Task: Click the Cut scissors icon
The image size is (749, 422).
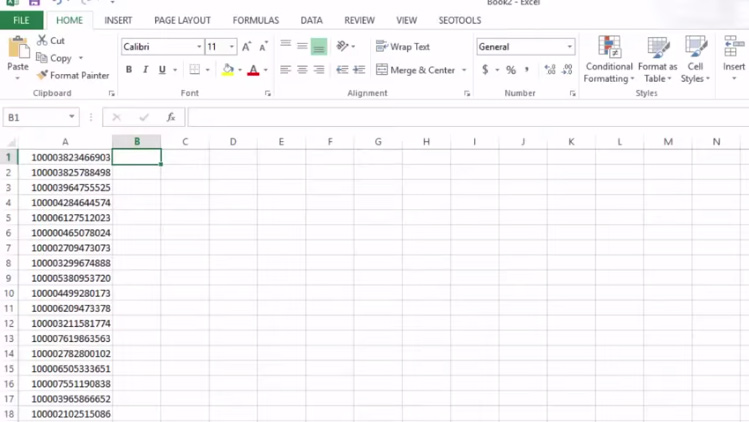Action: coord(42,40)
